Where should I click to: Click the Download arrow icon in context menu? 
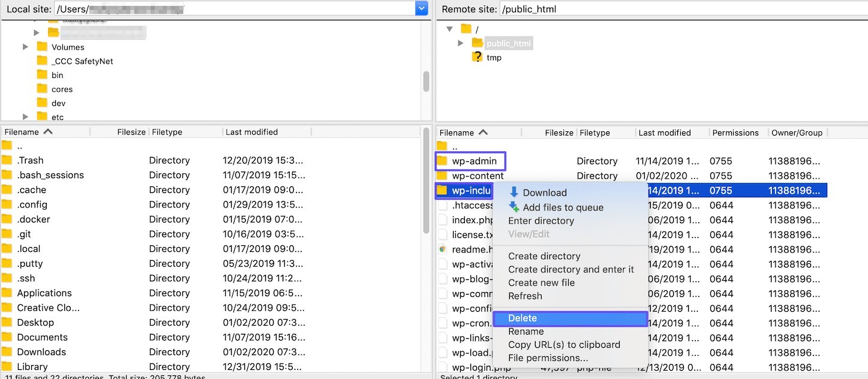pos(513,192)
